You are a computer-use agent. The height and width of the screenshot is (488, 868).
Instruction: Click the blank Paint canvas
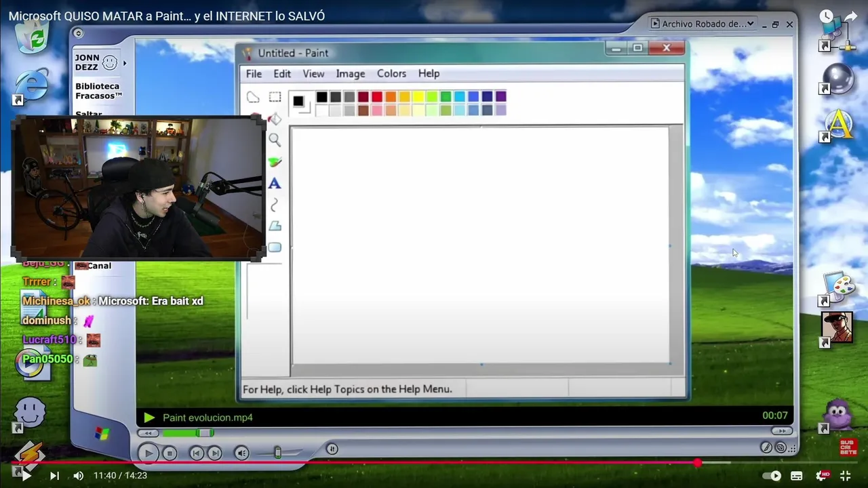point(480,245)
